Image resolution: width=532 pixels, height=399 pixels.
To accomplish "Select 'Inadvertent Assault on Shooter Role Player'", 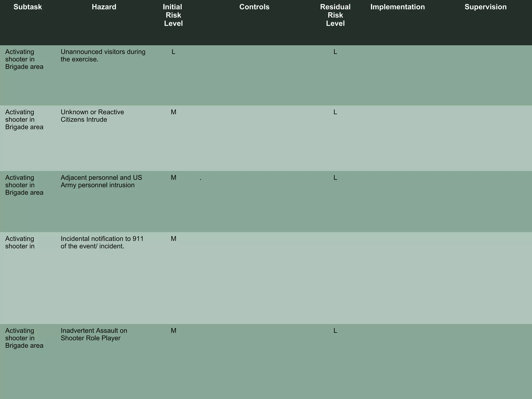I will pyautogui.click(x=94, y=334).
